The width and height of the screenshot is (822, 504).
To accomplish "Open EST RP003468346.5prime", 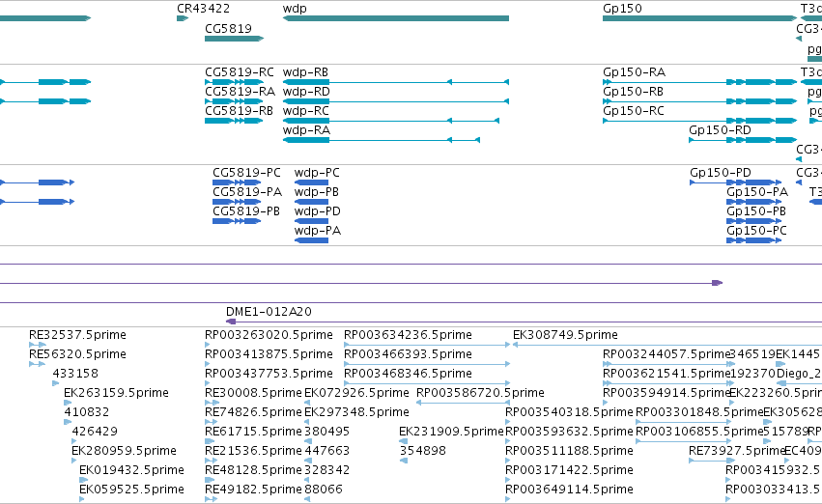I will (x=408, y=374).
